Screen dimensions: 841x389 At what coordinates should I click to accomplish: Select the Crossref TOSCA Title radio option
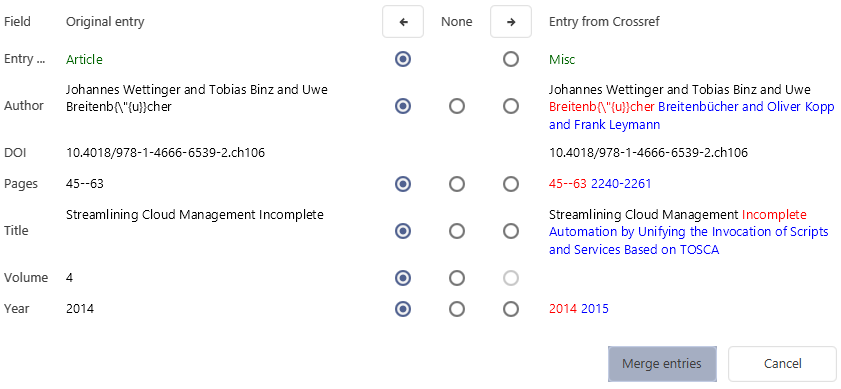(x=511, y=231)
